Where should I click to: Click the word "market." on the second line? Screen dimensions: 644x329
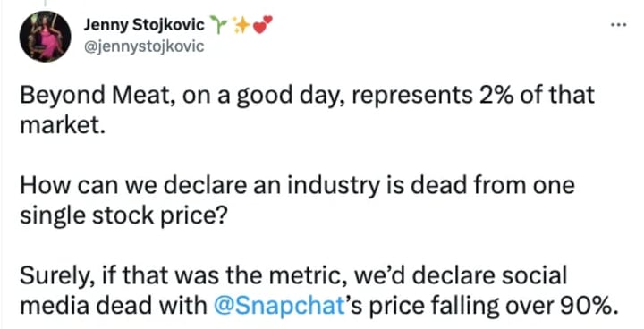(61, 125)
